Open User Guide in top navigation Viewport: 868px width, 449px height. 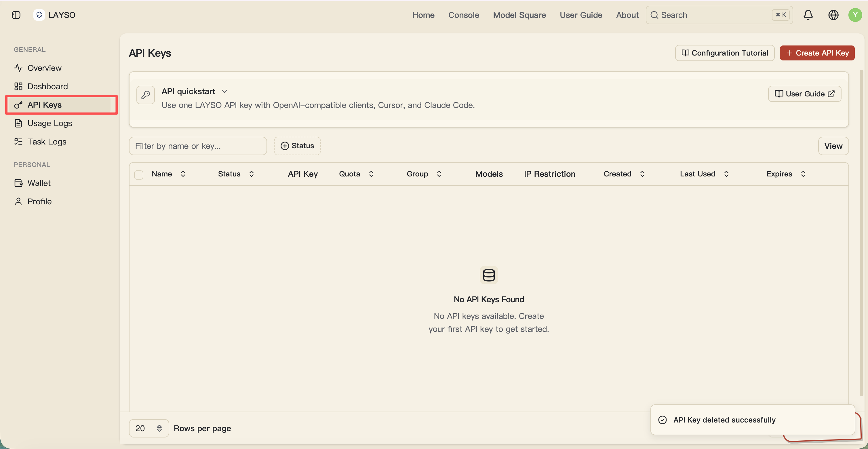click(x=581, y=15)
